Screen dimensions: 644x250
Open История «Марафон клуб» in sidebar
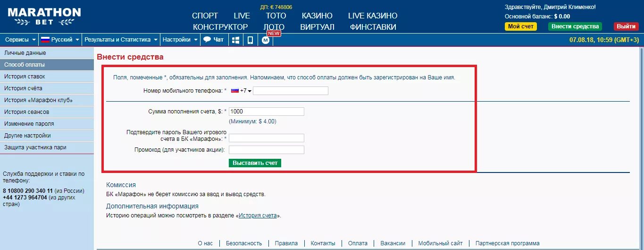pos(47,100)
